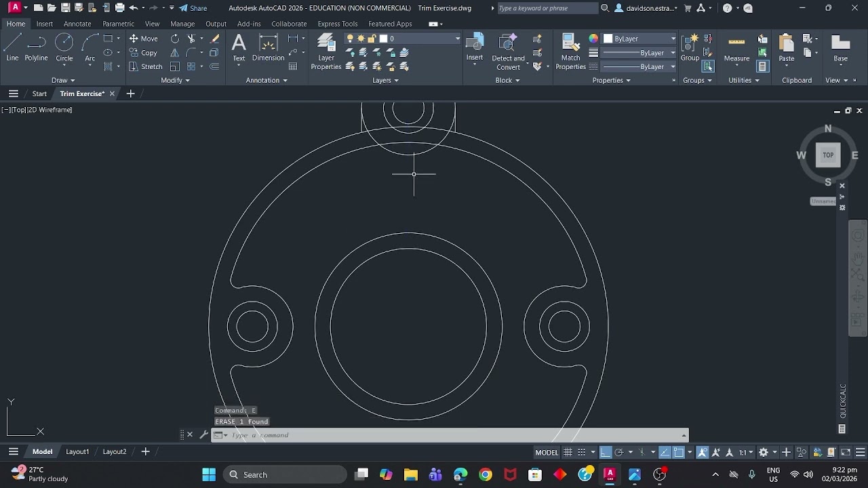Open the Express Tools ribbon tab
The image size is (868, 488).
(x=337, y=24)
